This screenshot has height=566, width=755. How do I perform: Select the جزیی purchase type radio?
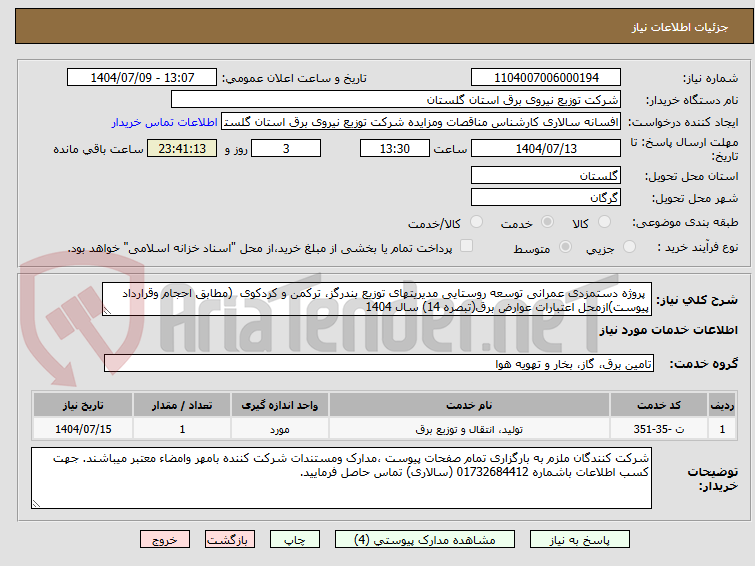click(x=629, y=247)
